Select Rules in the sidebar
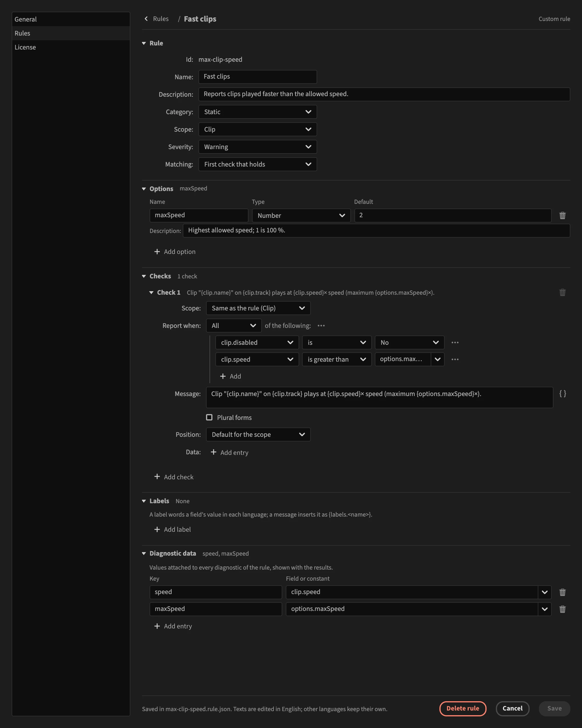582x728 pixels. coord(71,33)
